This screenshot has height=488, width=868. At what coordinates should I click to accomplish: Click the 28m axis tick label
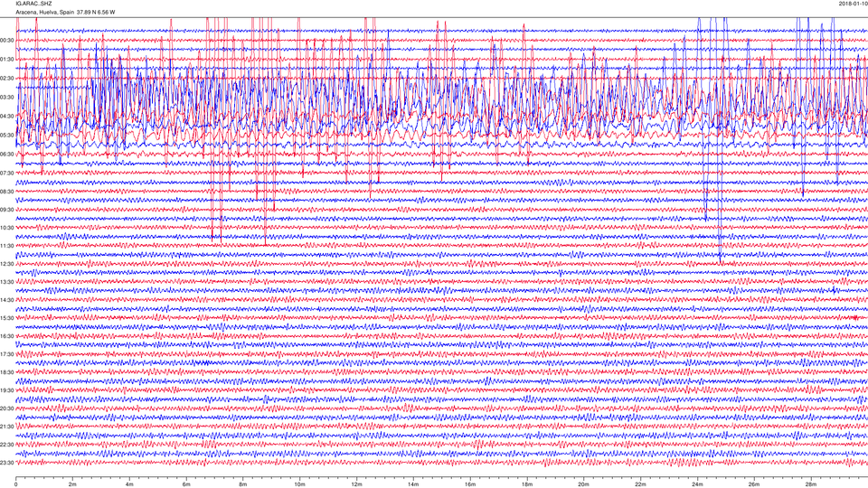pos(810,484)
